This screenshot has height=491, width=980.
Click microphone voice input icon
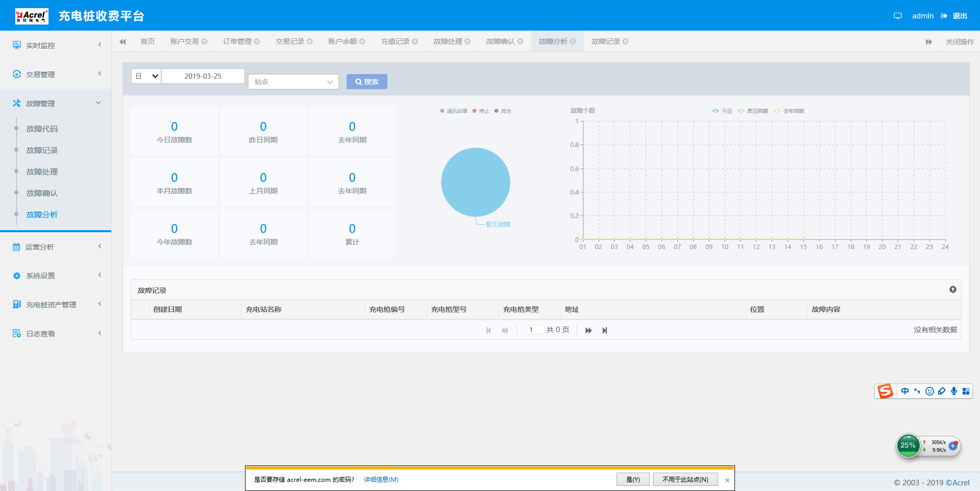[x=954, y=391]
